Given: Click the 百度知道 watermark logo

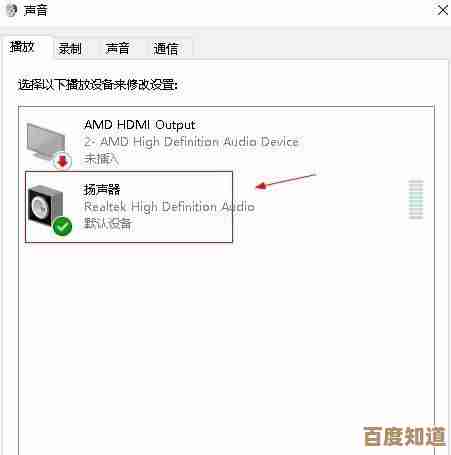Looking at the screenshot, I should pyautogui.click(x=404, y=436).
